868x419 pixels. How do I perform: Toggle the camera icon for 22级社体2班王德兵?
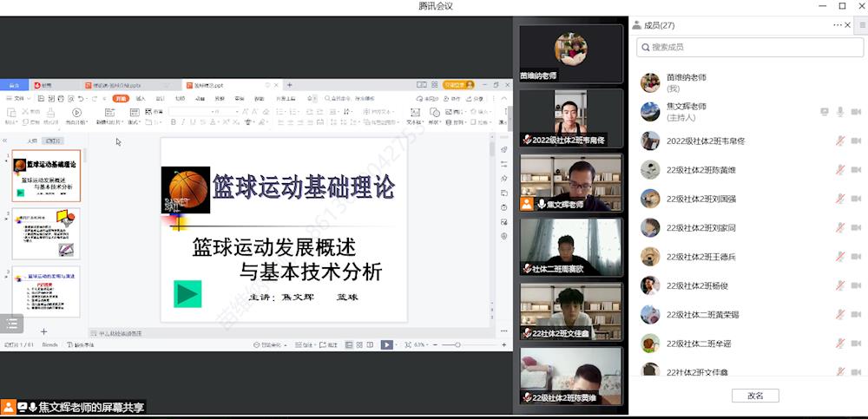856,256
